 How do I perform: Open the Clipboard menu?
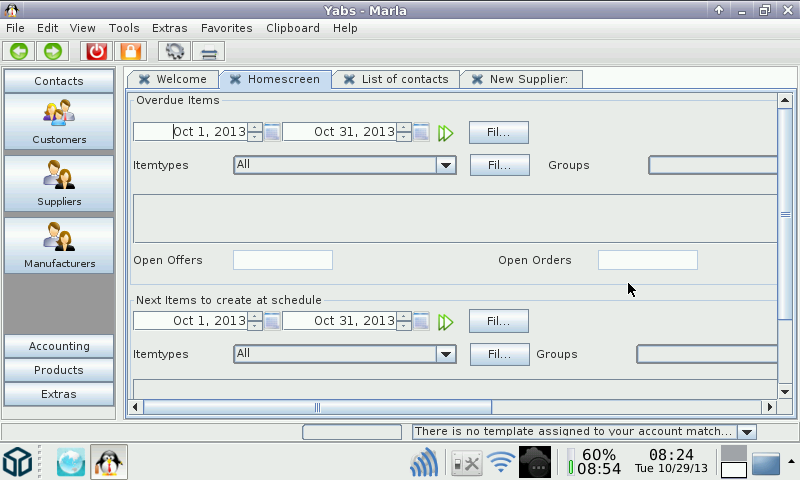tap(293, 28)
